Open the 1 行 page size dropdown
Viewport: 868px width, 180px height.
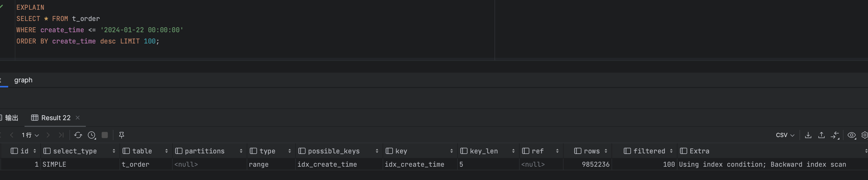pyautogui.click(x=30, y=135)
